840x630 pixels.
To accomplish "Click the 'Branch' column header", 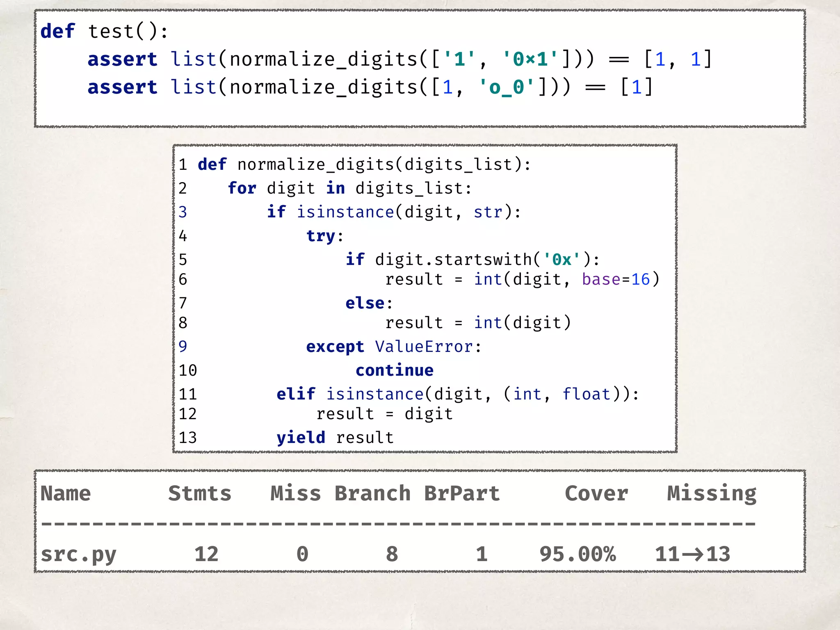I will point(372,493).
